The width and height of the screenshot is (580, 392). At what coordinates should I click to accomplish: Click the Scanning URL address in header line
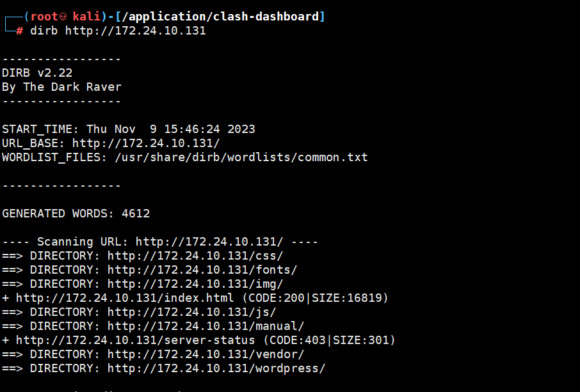[209, 242]
